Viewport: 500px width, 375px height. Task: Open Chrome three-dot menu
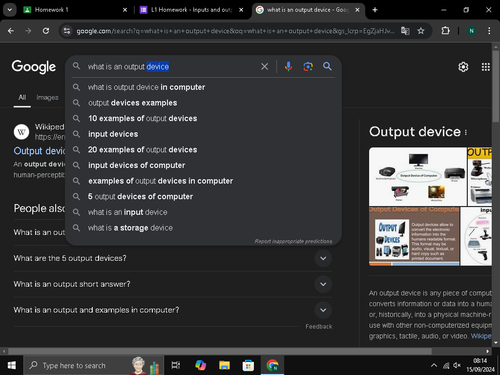pos(489,31)
